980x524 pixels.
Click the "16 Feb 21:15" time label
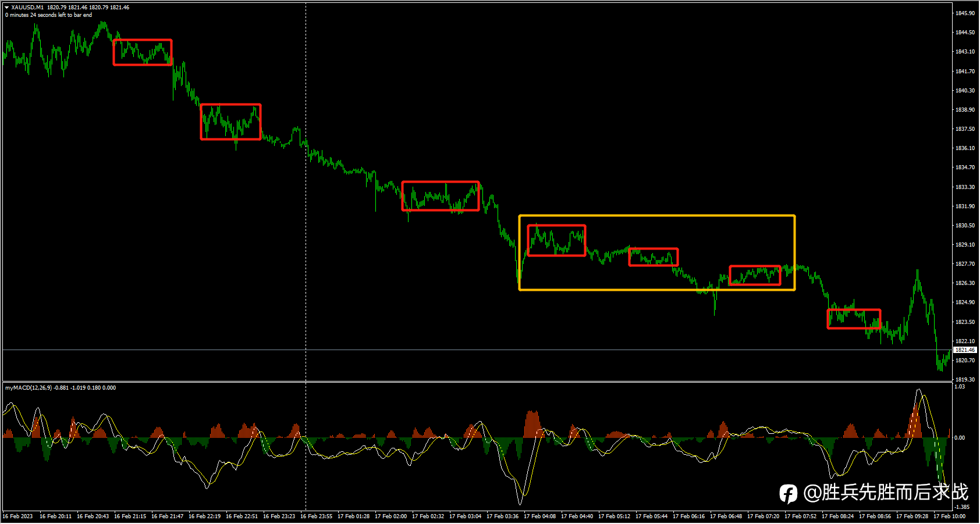[x=130, y=516]
